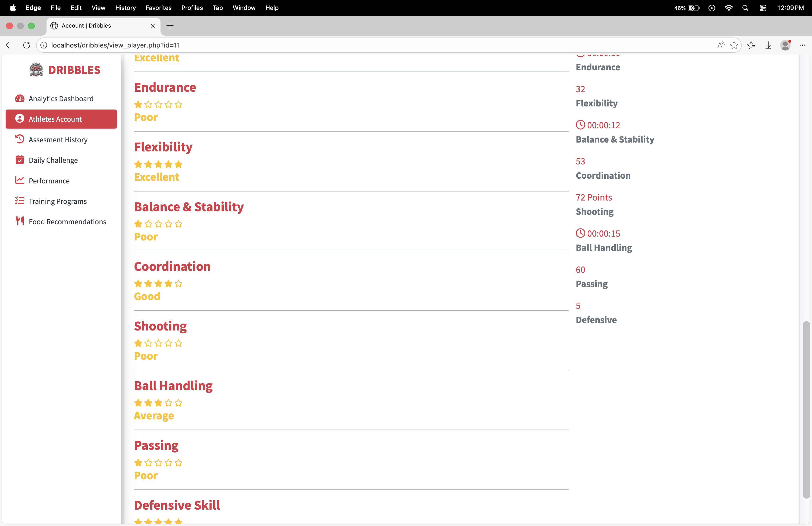This screenshot has height=526, width=812.
Task: Click the second star under Endurance
Action: [x=148, y=105]
